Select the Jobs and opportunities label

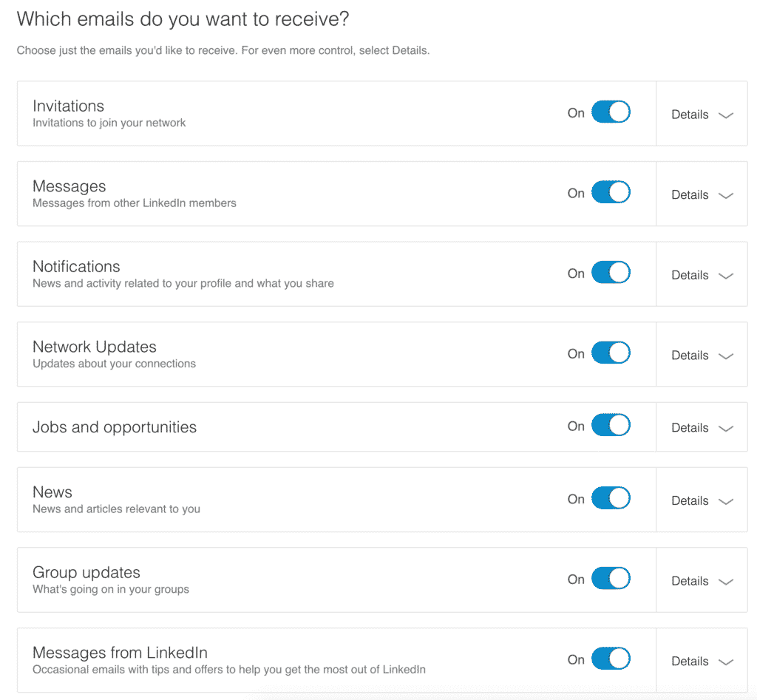(x=115, y=427)
